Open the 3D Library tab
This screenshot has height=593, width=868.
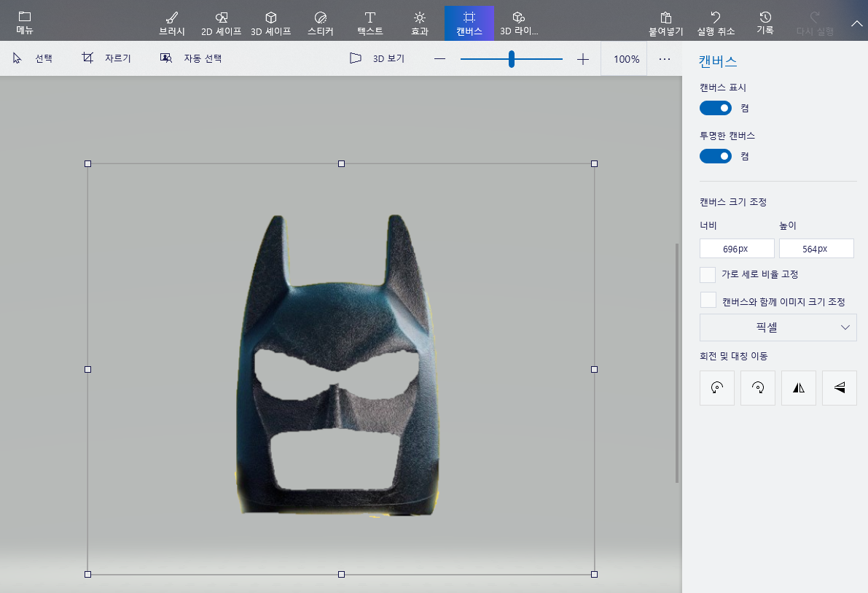[x=518, y=22]
